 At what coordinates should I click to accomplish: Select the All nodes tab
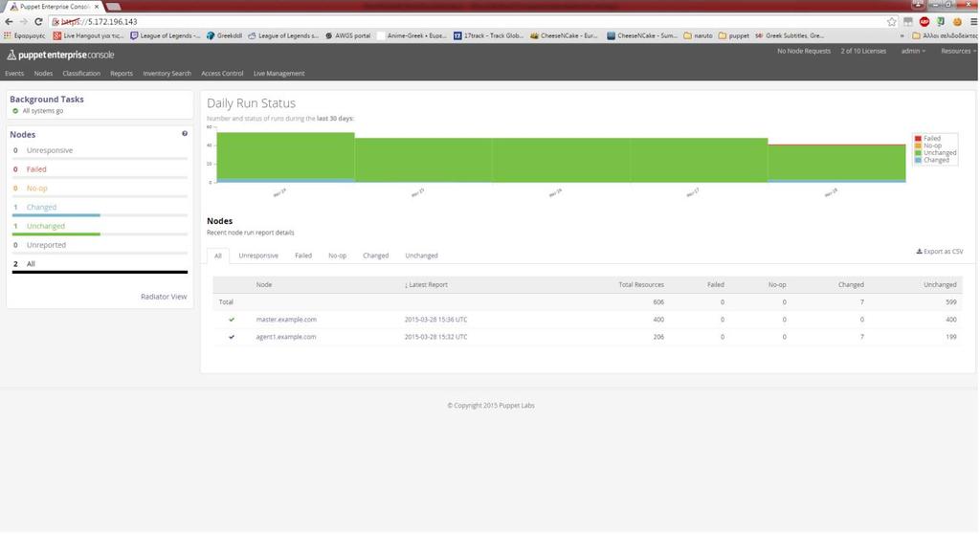coord(218,256)
